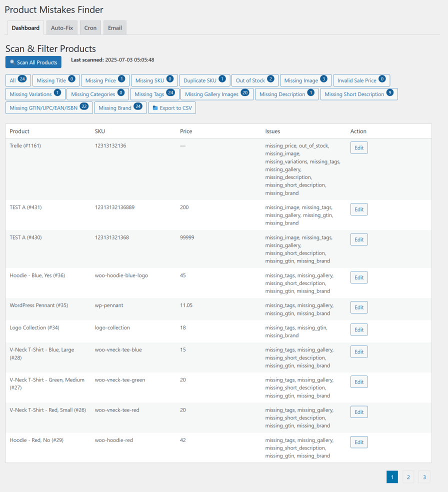
Task: Jump to page 3 of results
Action: 424,477
